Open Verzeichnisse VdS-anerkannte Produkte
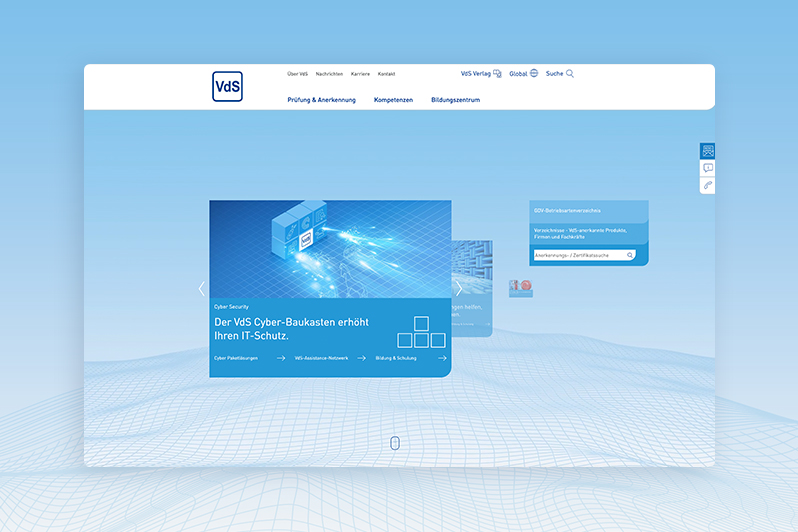 589,234
